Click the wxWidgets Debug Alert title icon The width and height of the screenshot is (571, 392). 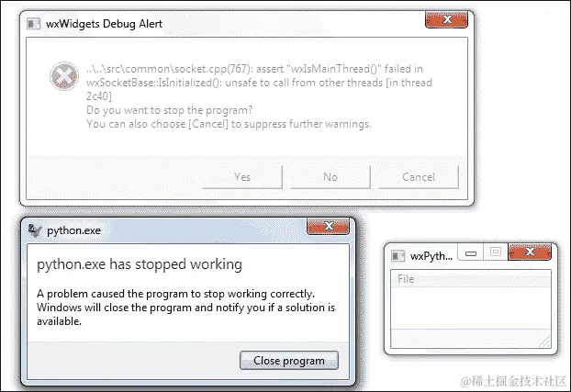tap(33, 24)
